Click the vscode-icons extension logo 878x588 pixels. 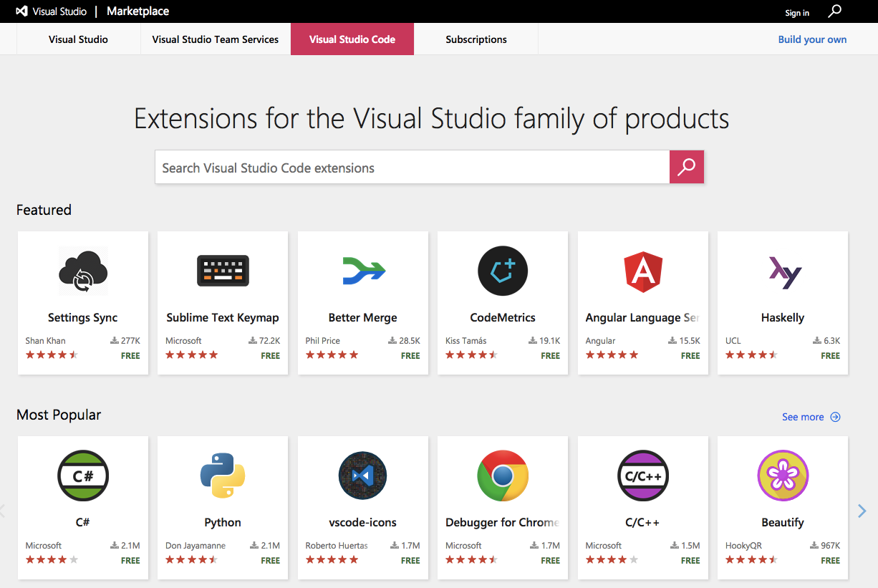363,476
